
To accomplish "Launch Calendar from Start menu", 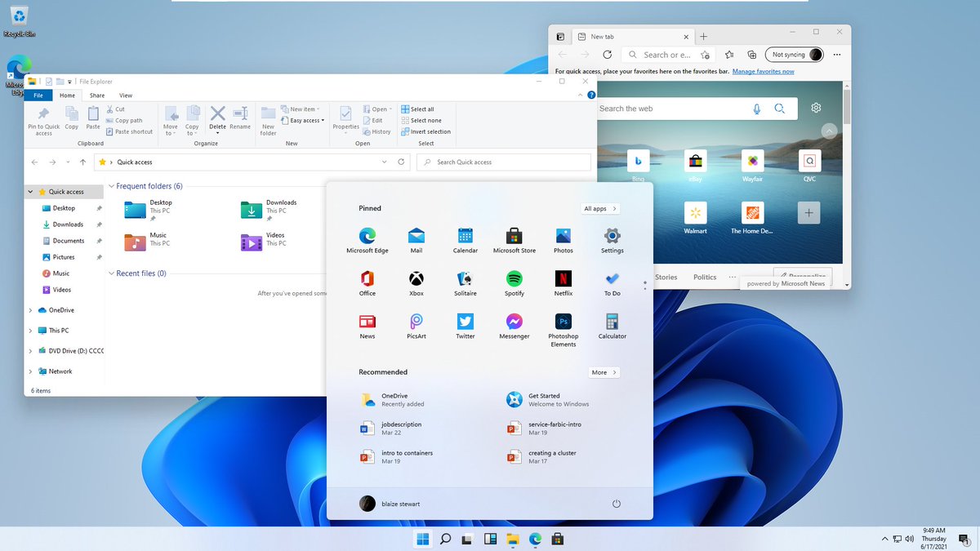I will click(465, 240).
